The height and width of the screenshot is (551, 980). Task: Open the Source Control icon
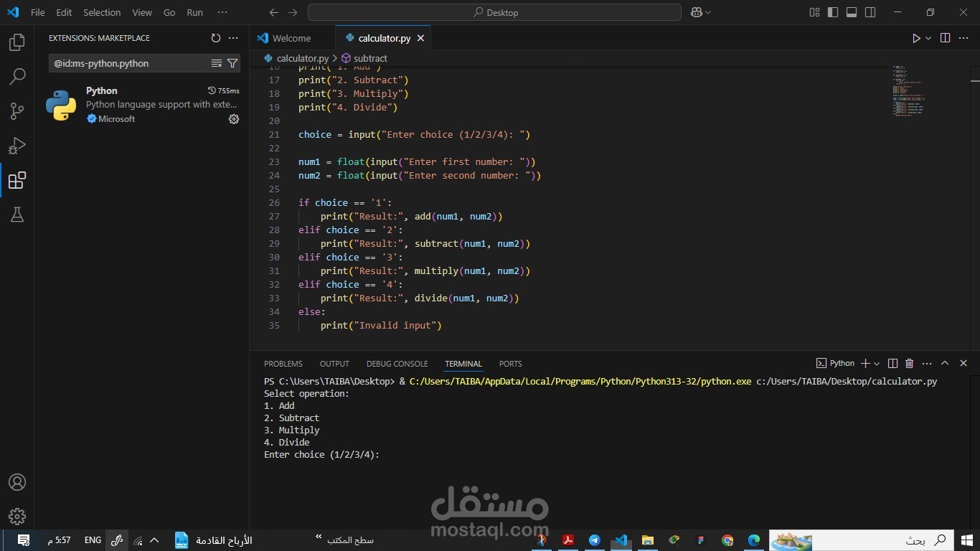click(x=17, y=111)
